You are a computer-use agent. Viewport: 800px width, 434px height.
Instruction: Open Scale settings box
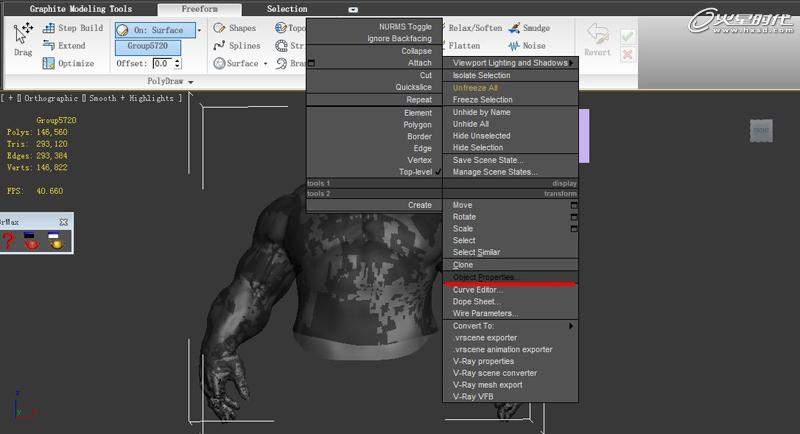click(x=574, y=228)
